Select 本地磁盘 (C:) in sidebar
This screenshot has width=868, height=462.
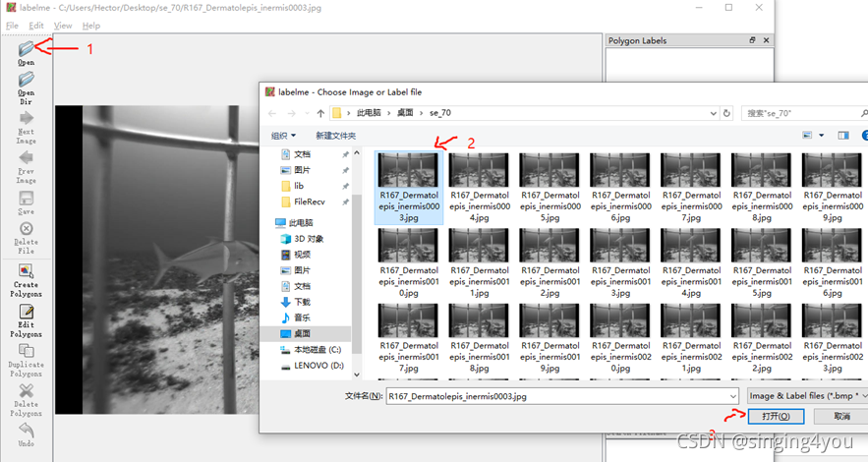318,350
